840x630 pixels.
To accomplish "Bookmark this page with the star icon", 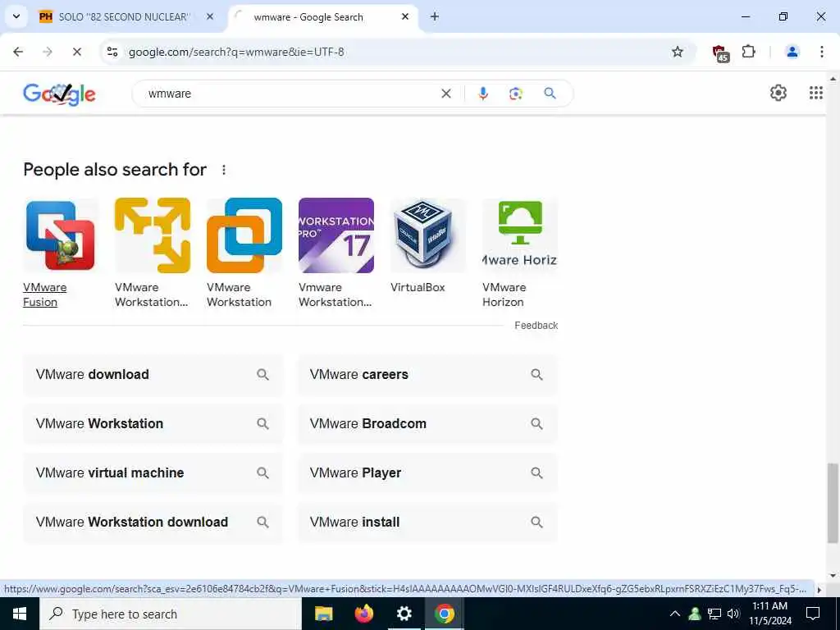I will point(677,52).
